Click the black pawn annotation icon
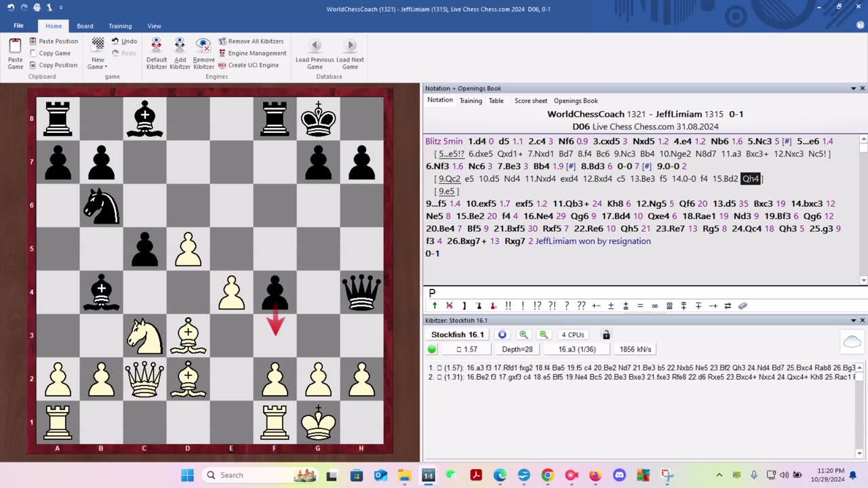 click(479, 306)
